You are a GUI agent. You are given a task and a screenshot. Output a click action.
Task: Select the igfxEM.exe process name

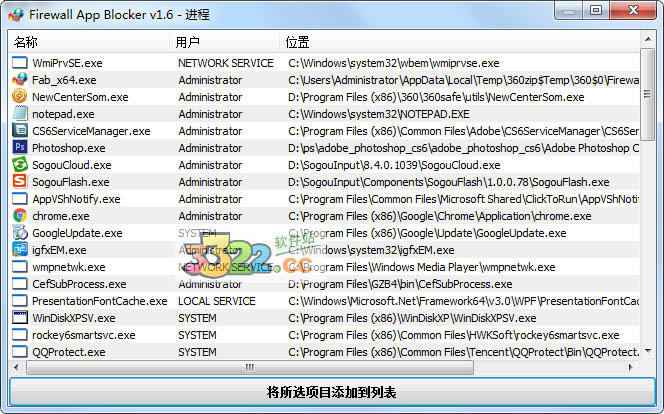tap(59, 250)
